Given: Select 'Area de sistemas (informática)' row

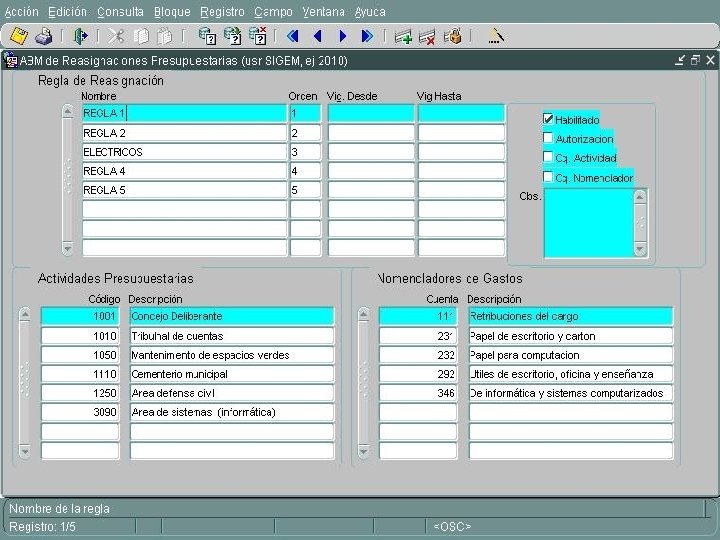Looking at the screenshot, I should coord(232,412).
